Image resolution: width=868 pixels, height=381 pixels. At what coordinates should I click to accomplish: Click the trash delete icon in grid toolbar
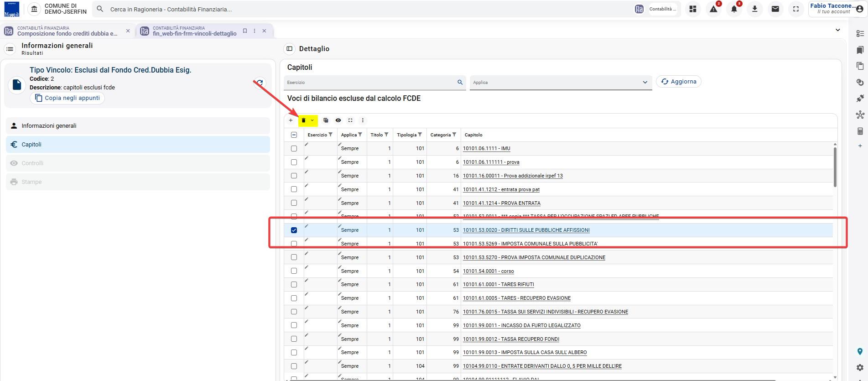[303, 120]
